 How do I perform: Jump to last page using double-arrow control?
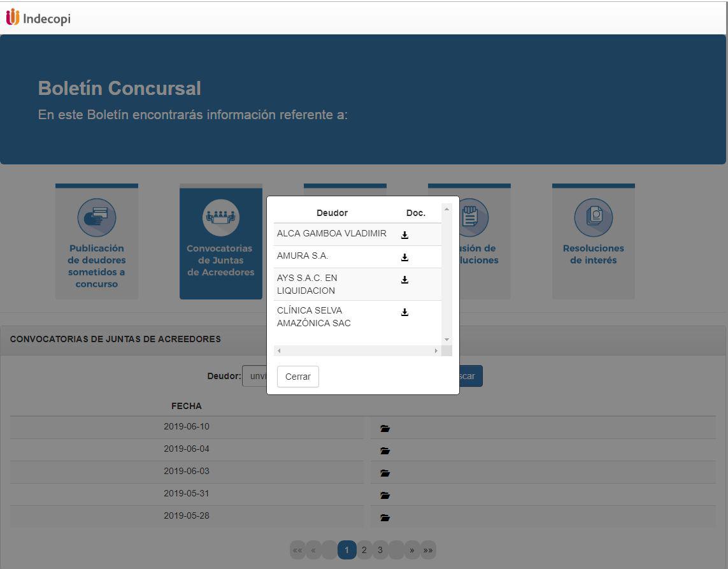[x=429, y=549]
